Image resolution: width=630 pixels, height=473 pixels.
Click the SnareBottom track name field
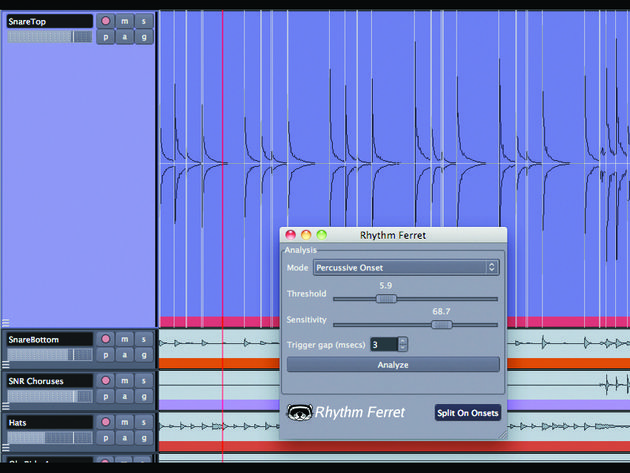(49, 340)
